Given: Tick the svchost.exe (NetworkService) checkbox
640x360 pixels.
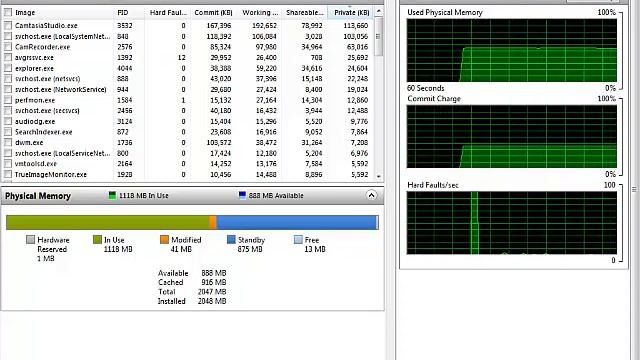Looking at the screenshot, I should tap(8, 89).
